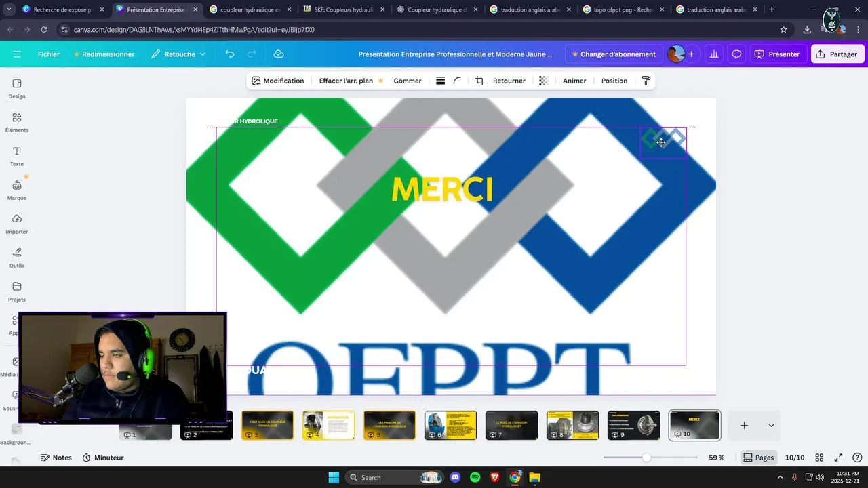Open the analytics chart icon
The height and width of the screenshot is (488, 868).
tap(713, 54)
